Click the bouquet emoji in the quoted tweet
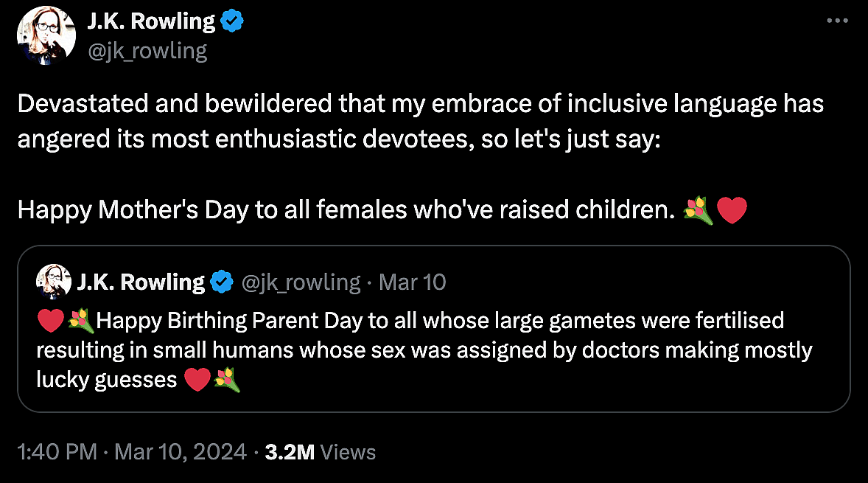The width and height of the screenshot is (868, 483). (81, 320)
